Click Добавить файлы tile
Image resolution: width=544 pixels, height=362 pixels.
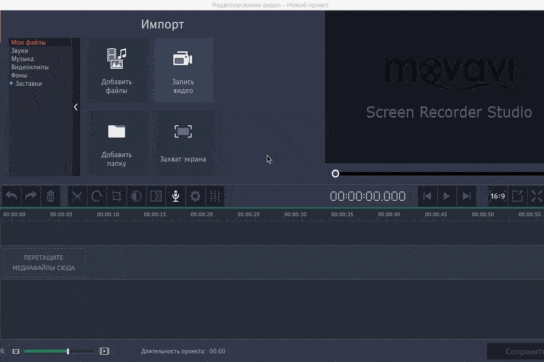(117, 70)
